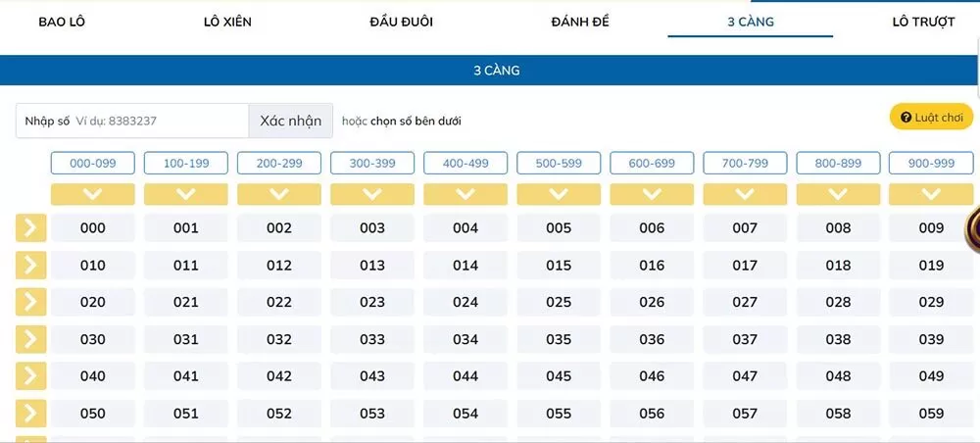Click the row arrow icon beside 010
The height and width of the screenshot is (443, 980).
coord(31,266)
